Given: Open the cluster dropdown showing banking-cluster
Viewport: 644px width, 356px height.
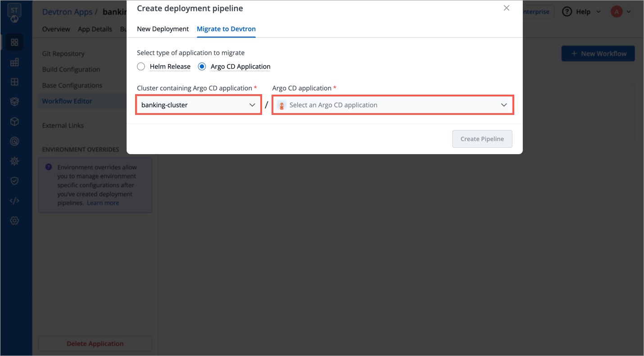Looking at the screenshot, I should [x=198, y=105].
